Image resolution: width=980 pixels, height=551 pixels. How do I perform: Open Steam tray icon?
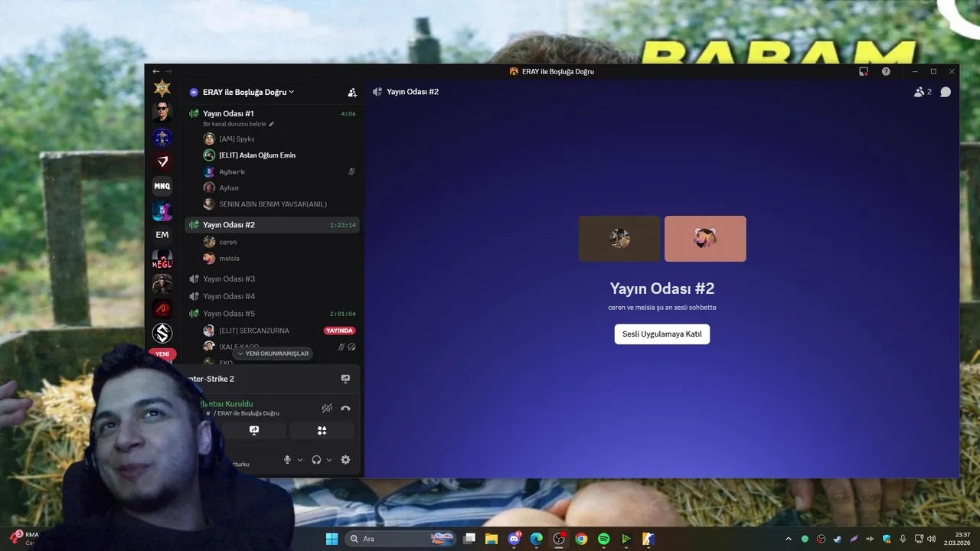[x=838, y=539]
